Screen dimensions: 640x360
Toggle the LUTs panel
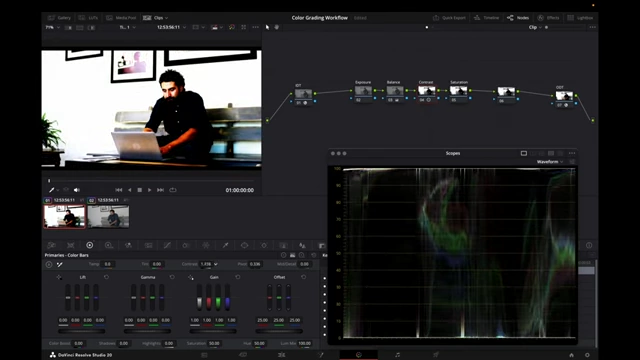point(88,18)
